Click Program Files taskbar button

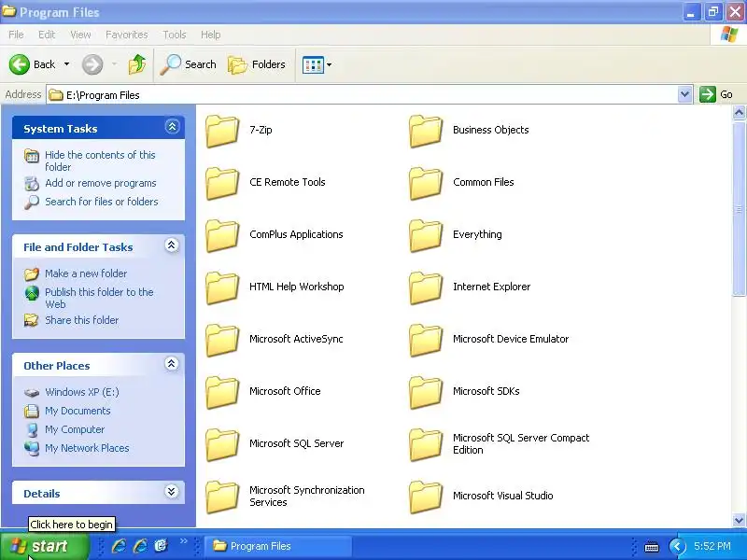pyautogui.click(x=278, y=546)
